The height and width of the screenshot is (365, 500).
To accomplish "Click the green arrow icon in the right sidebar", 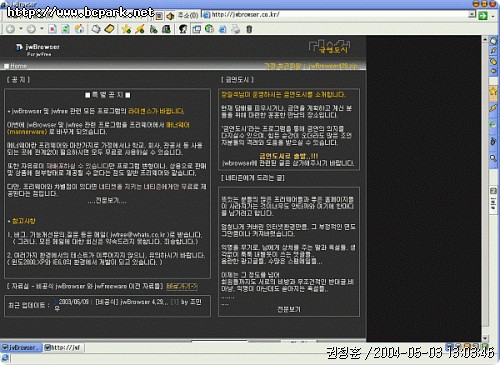I will tap(493, 125).
